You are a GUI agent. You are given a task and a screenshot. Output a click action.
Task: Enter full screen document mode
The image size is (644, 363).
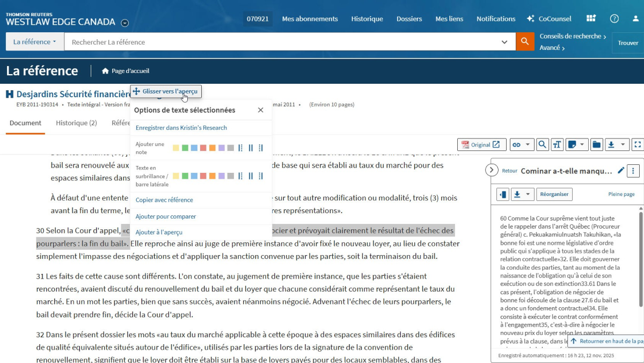coord(637,144)
